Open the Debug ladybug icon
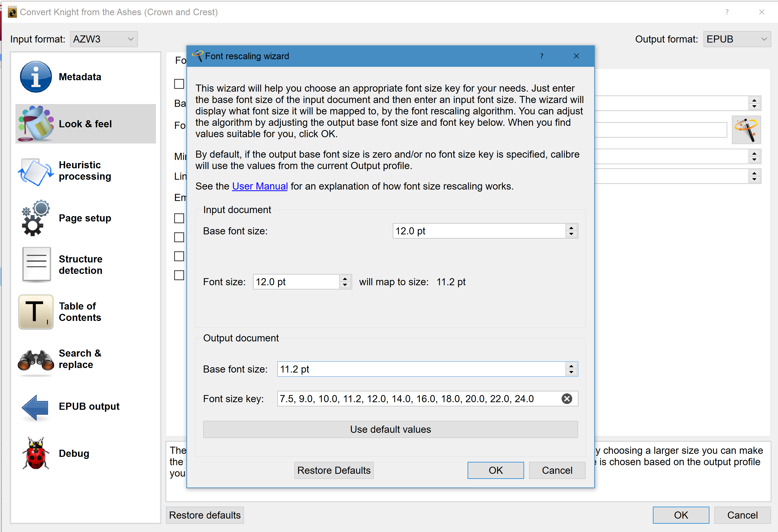The image size is (778, 532). pos(36,453)
